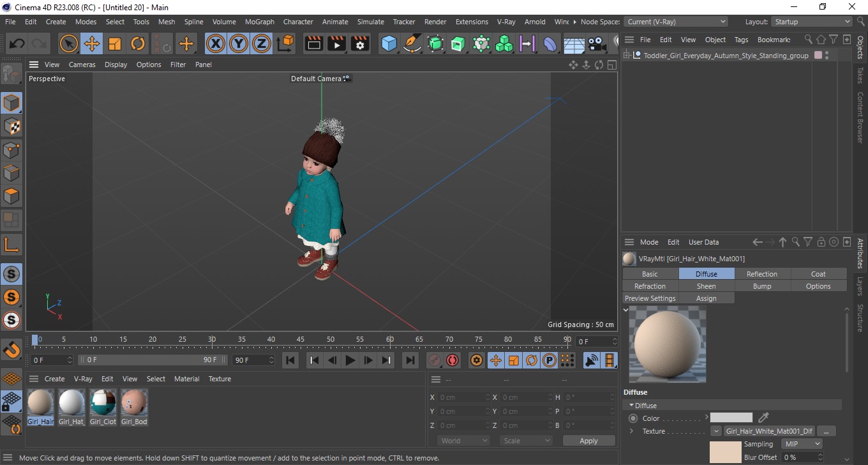The width and height of the screenshot is (868, 465).
Task: Switch to Reflection tab
Action: point(762,274)
